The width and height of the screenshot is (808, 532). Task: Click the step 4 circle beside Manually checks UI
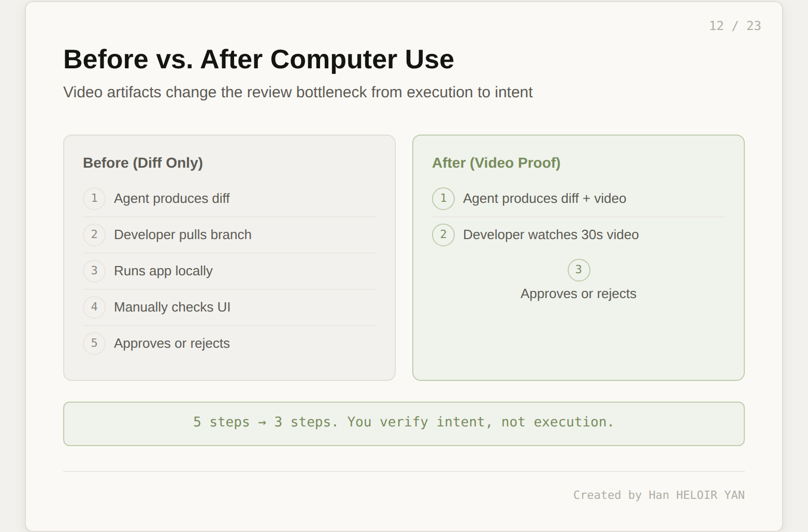[x=94, y=307]
